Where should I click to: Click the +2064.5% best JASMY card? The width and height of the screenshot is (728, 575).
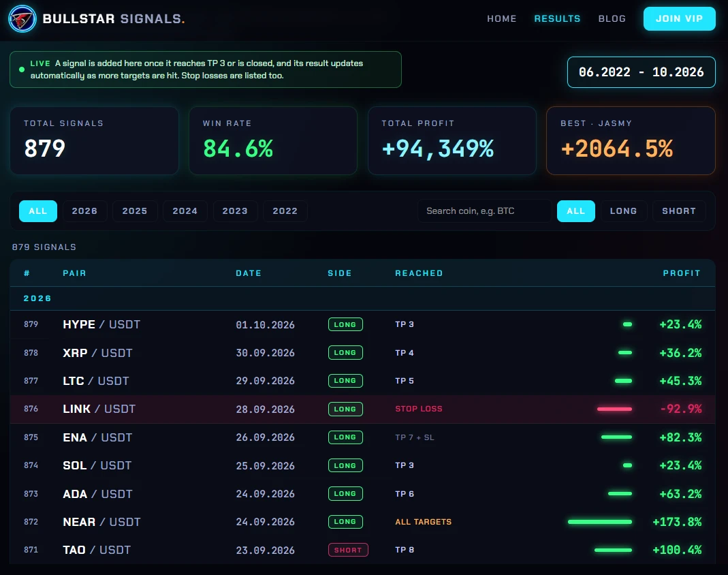click(x=631, y=141)
